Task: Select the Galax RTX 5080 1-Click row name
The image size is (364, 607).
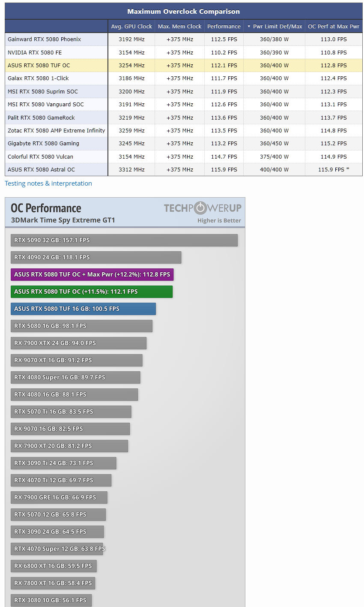Action: click(38, 78)
